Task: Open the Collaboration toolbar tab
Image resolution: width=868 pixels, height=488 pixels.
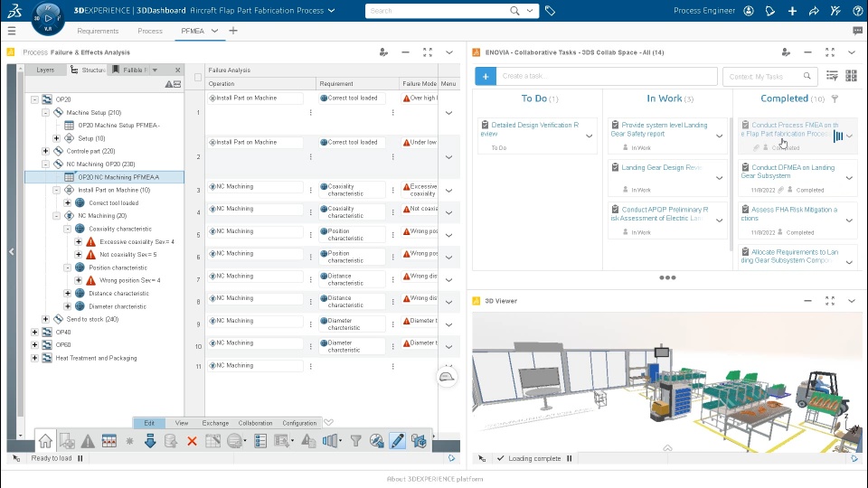Action: coord(255,423)
